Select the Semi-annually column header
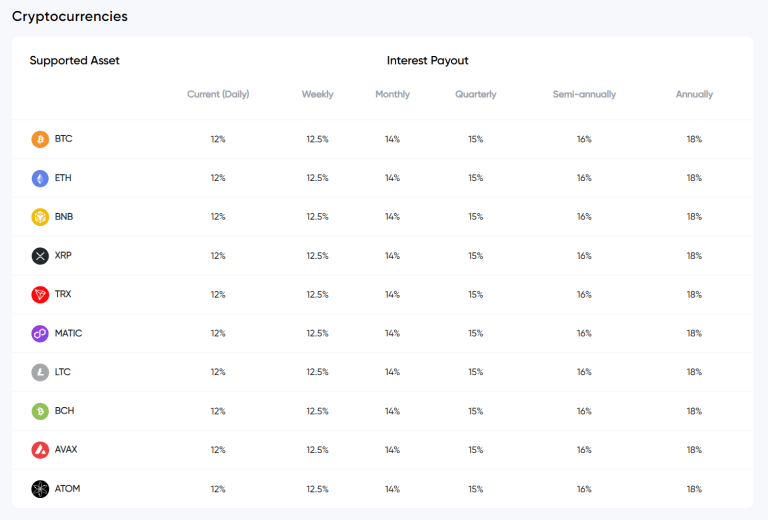768x520 pixels. pos(584,94)
